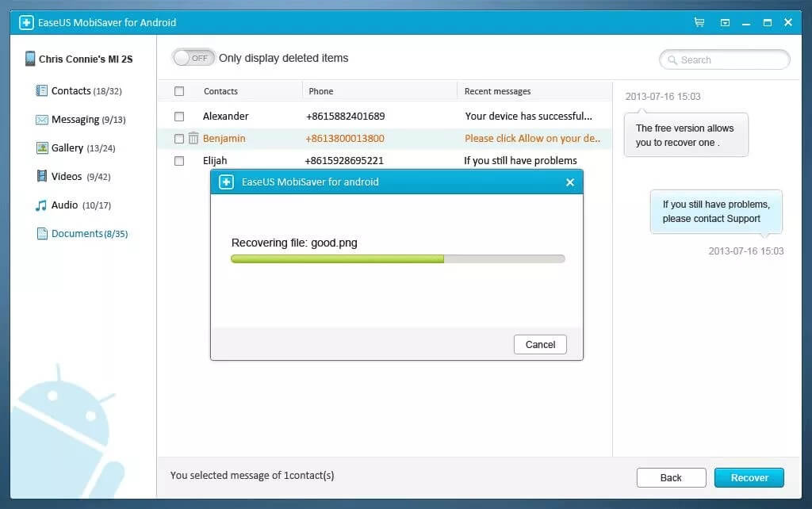Screen dimensions: 812x509
Task: Click the Documents page icon
Action: (x=42, y=234)
